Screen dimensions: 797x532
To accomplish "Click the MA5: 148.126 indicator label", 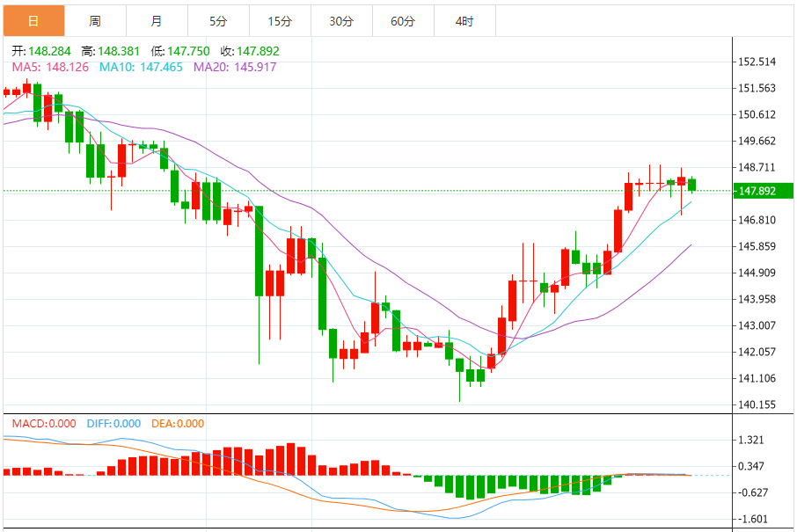I will 50,67.
